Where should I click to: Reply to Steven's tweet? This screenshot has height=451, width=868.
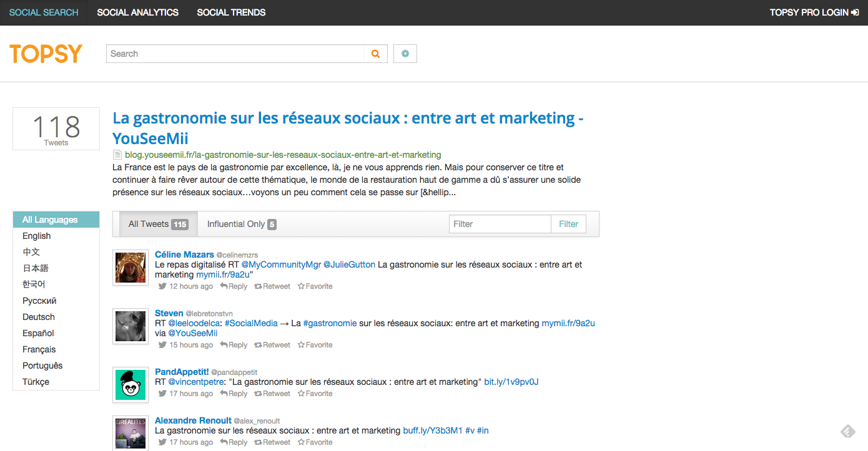(234, 345)
